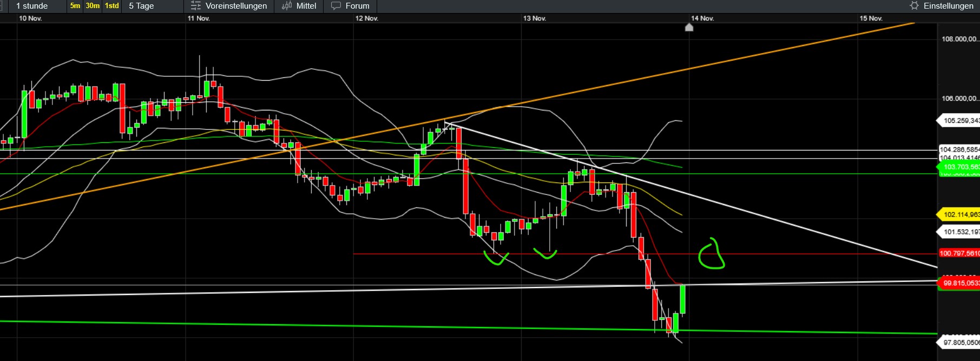This screenshot has height=361, width=980.
Task: Click the Voreinstellungen sliders icon
Action: point(195,6)
